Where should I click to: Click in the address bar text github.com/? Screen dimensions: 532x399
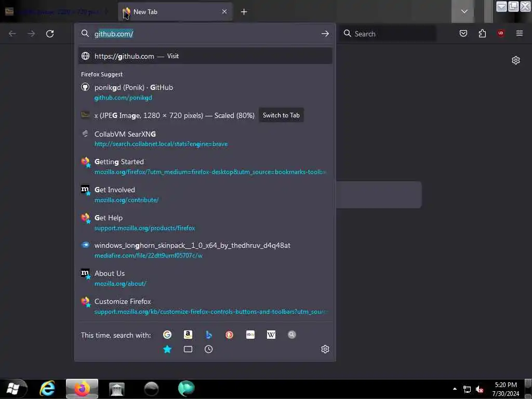click(x=114, y=34)
